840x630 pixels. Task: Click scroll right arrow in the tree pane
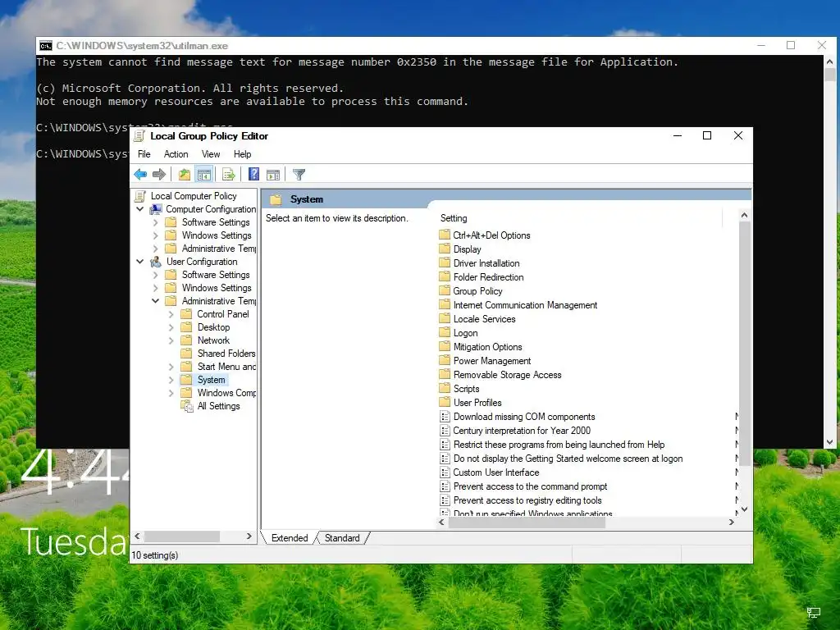pos(249,536)
